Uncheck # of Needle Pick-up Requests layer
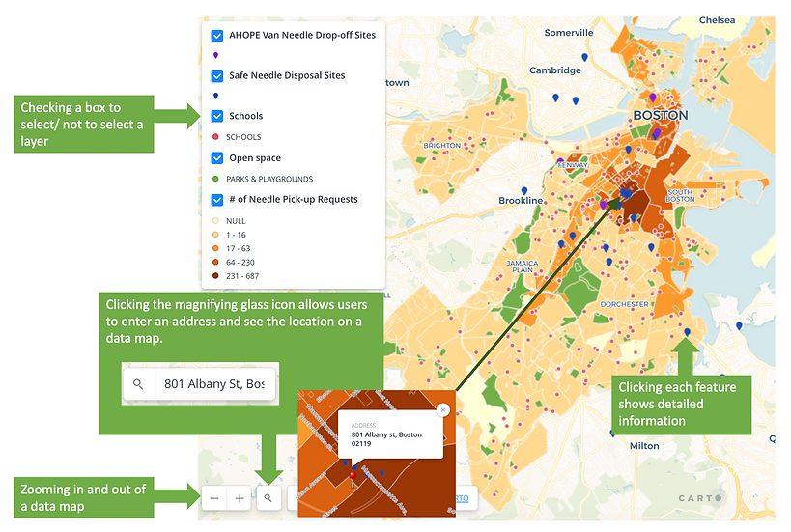This screenshot has height=532, width=791. pos(217,200)
